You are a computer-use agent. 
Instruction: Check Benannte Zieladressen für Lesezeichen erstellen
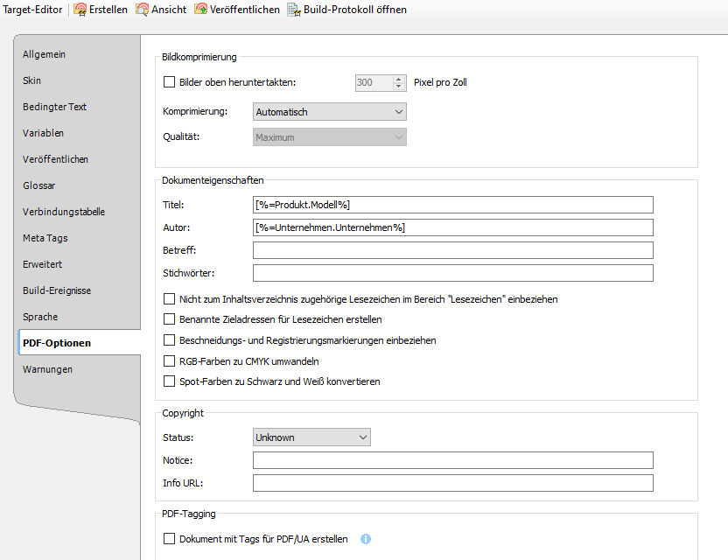(x=170, y=319)
